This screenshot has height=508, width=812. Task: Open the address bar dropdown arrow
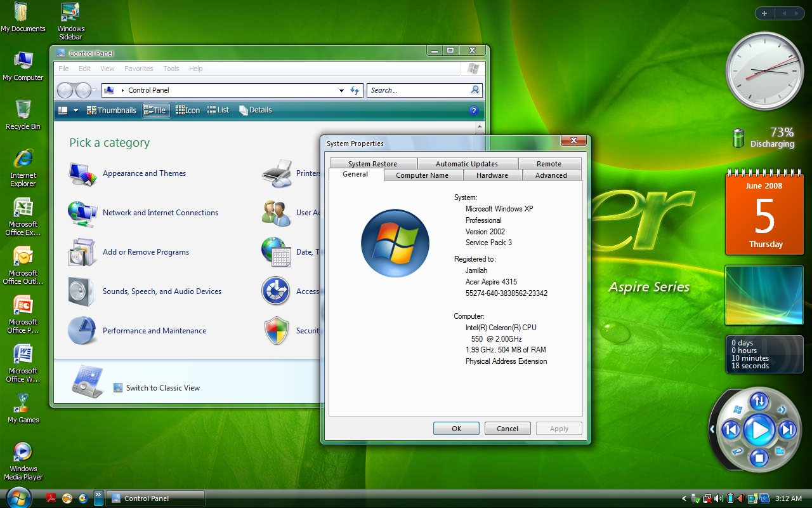[x=341, y=91]
